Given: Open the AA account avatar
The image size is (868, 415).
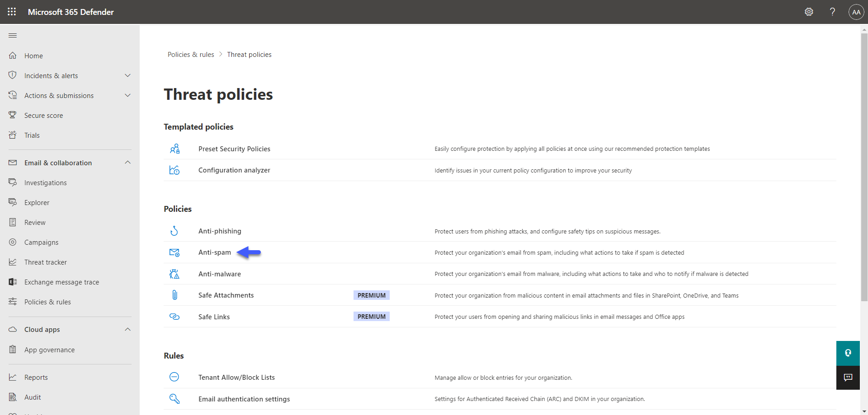Looking at the screenshot, I should point(856,12).
